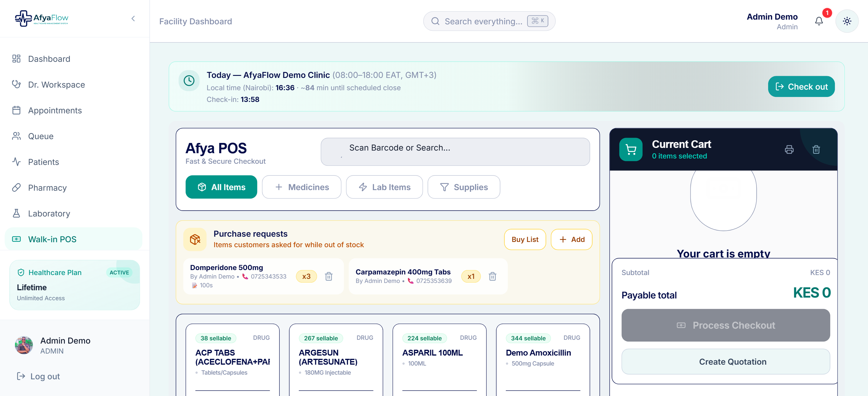The width and height of the screenshot is (868, 396).
Task: Open Dashboard from the sidebar
Action: click(74, 59)
